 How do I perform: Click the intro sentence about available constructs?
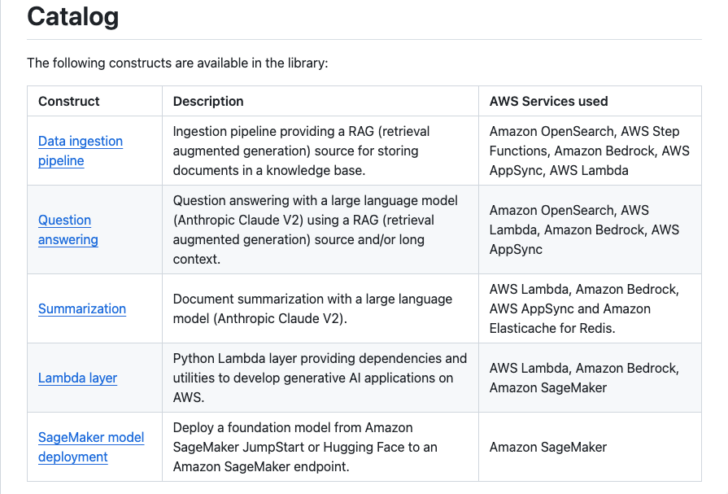pos(177,63)
